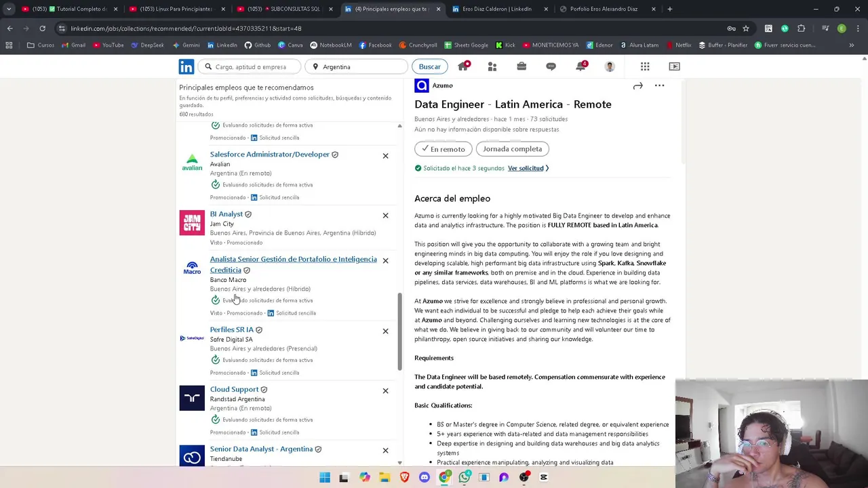Click the address bar URL
Viewport: 868px width, 488px height.
(x=186, y=28)
